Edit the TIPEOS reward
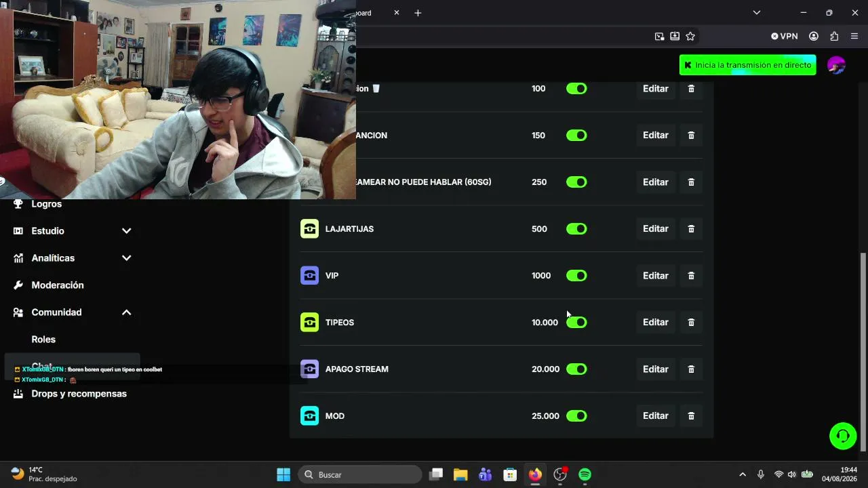This screenshot has width=868, height=488. coord(656,323)
